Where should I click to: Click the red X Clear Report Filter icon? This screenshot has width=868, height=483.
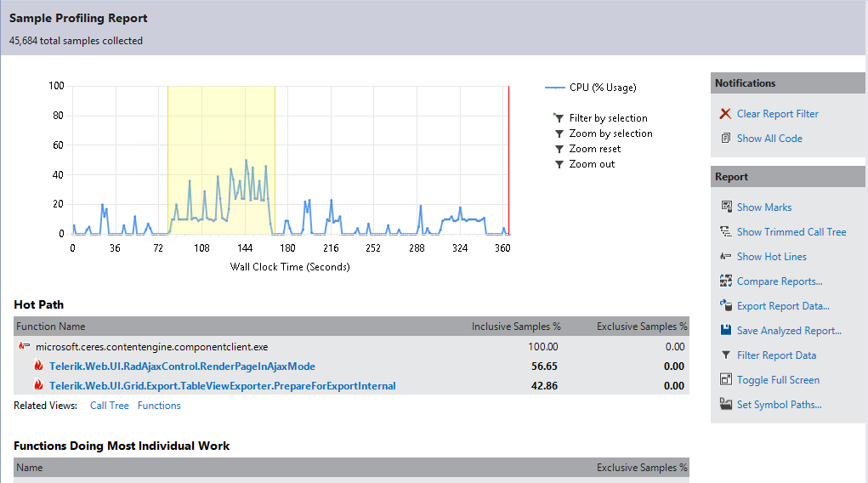click(725, 114)
